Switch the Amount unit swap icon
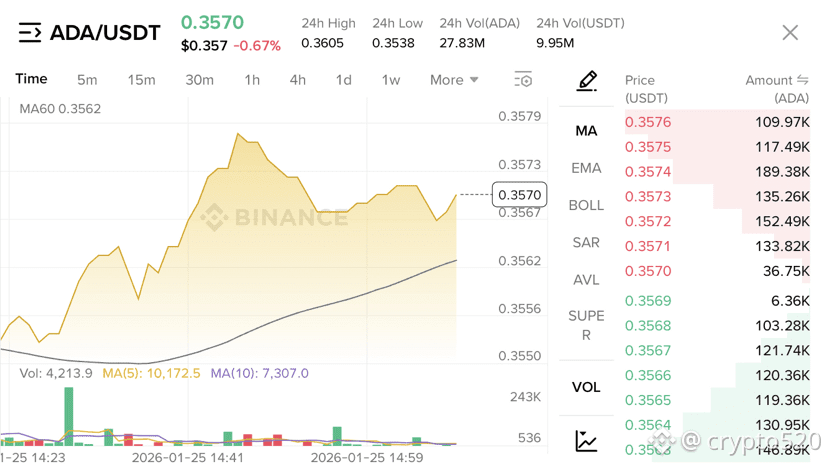This screenshot has width=829, height=466. click(x=803, y=80)
